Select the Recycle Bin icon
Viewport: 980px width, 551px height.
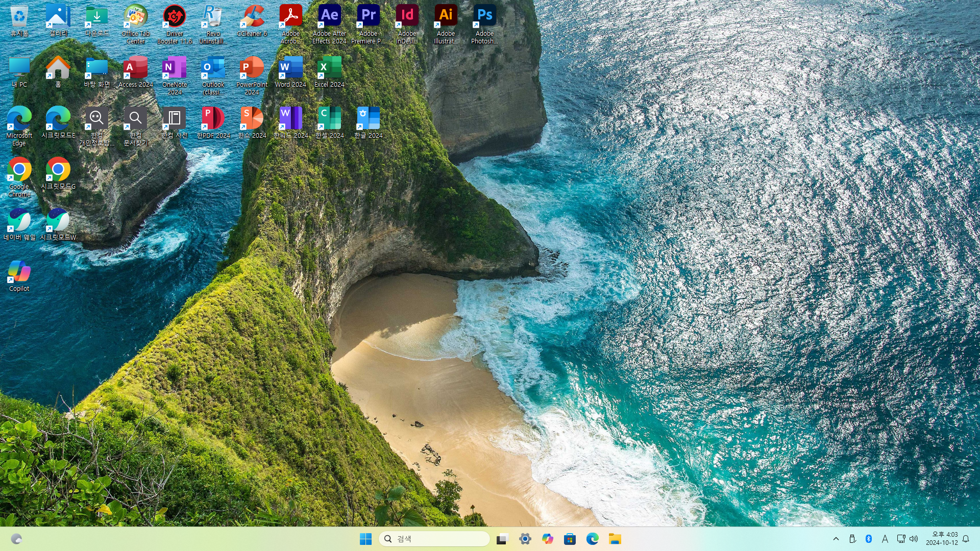(19, 16)
